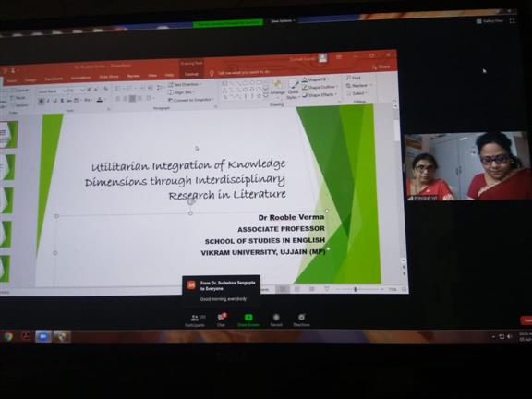
Task: Switch to the Insert ribbon tab
Action: coord(11,80)
